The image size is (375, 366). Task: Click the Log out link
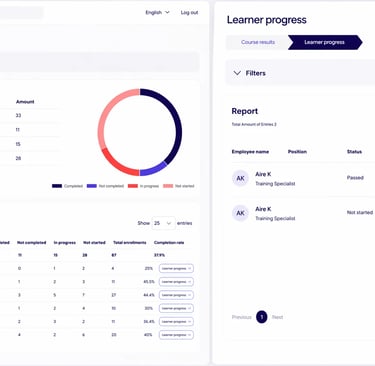[x=189, y=12]
